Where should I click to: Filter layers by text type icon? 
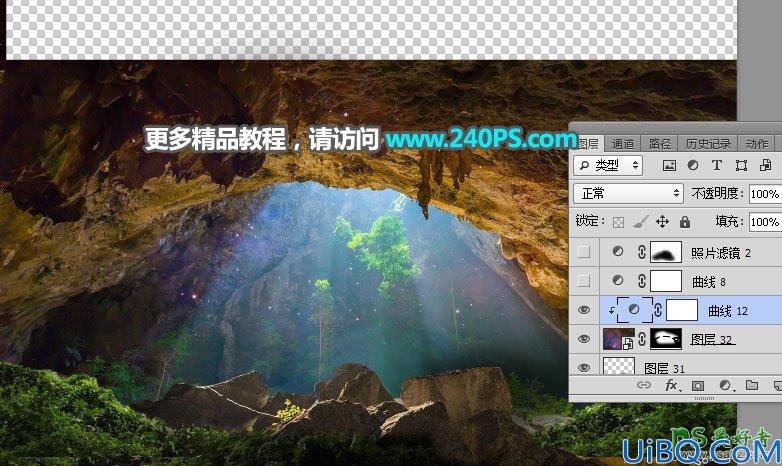717,166
